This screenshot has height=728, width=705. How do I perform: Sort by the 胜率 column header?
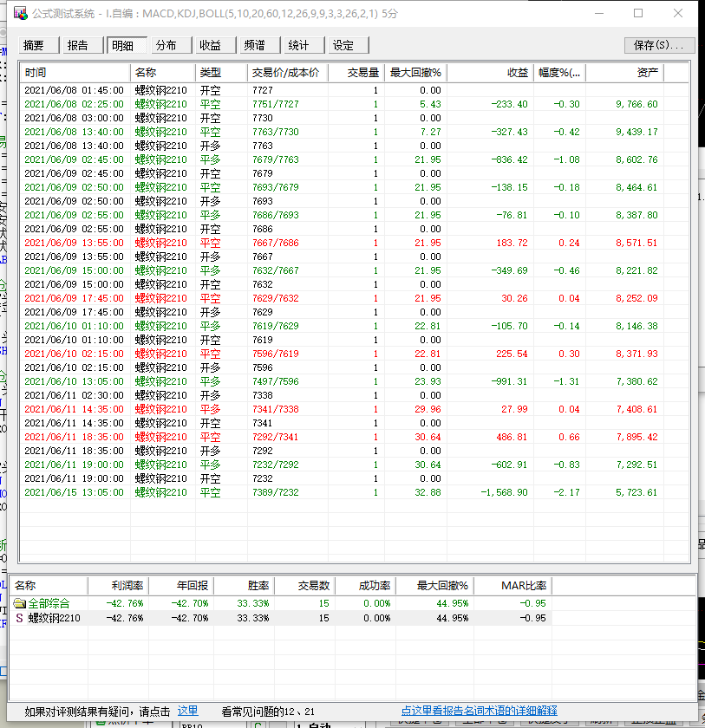[245, 586]
